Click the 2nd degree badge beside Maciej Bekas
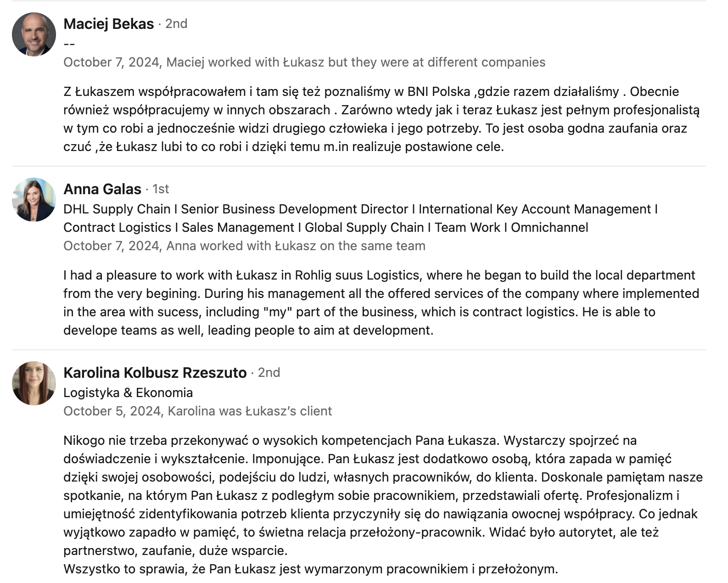728x583 pixels. tap(176, 24)
